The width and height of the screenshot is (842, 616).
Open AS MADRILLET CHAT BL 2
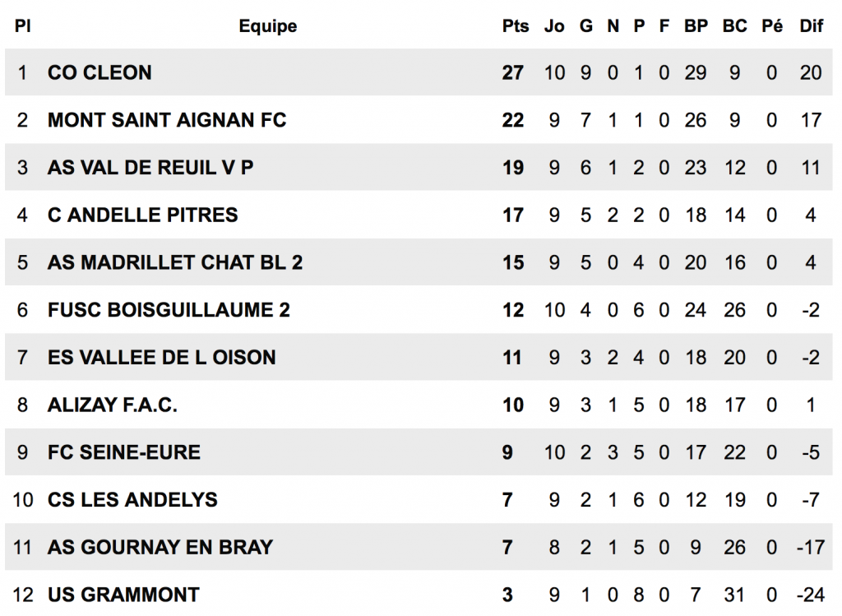175,262
